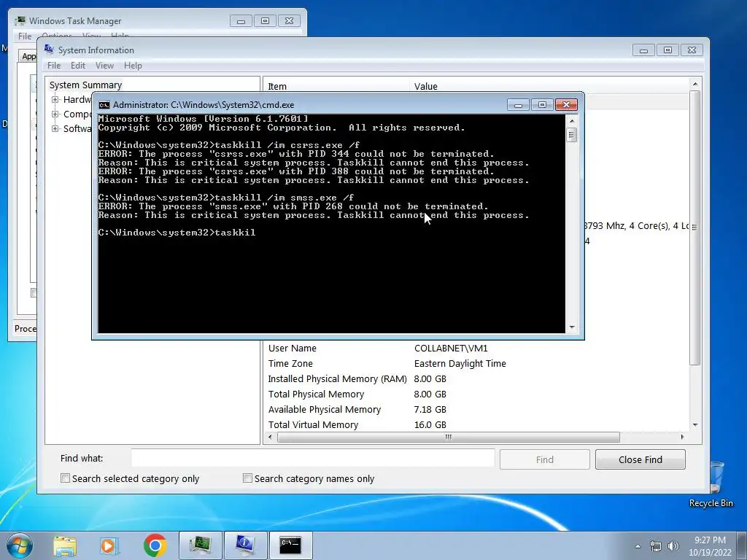Click the cmd scrollbar up arrow
Screen dimensions: 747x560
click(572, 120)
